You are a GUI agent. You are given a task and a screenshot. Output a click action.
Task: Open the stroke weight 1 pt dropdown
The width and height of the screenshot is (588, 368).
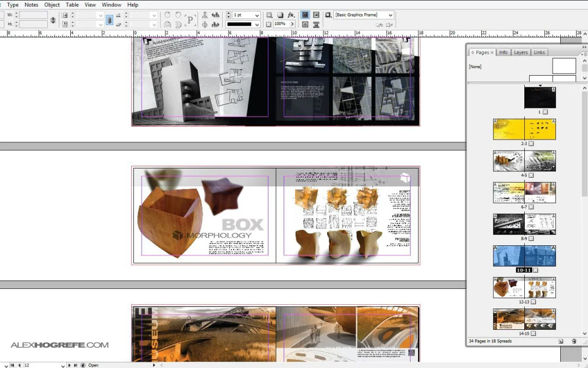point(257,15)
